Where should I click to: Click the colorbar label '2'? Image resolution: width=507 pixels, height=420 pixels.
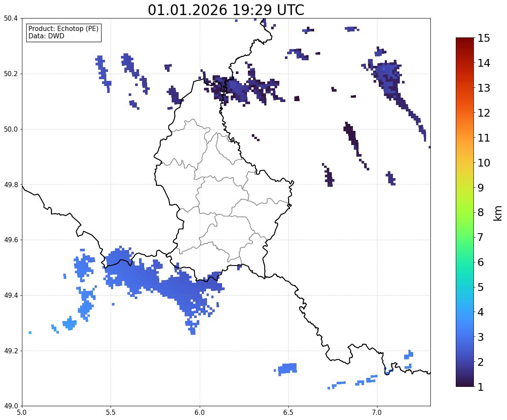(481, 362)
